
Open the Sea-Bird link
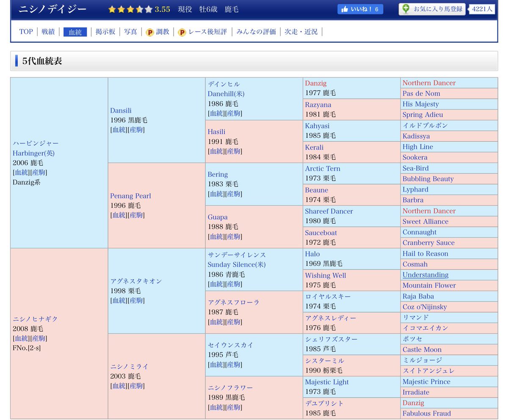pyautogui.click(x=416, y=168)
